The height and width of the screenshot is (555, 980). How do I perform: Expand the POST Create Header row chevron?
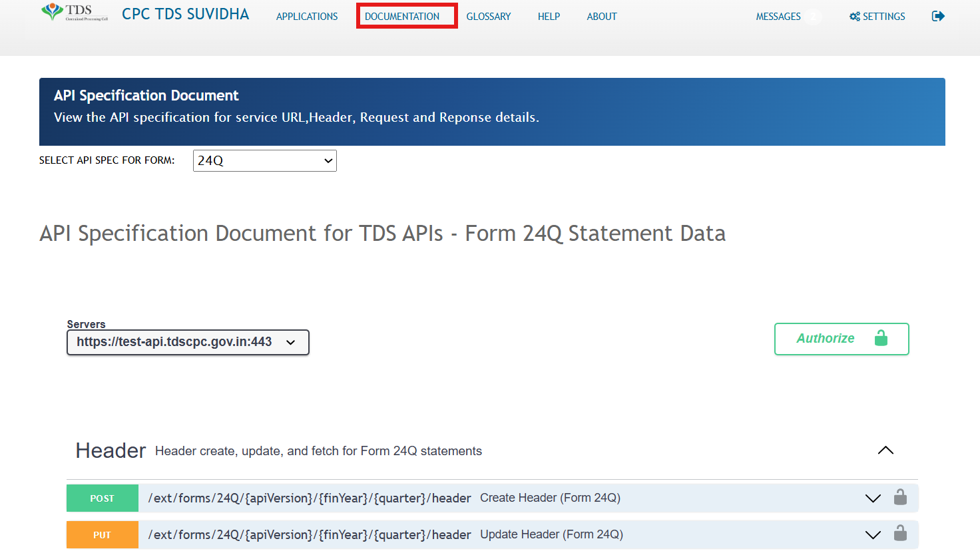pyautogui.click(x=872, y=498)
